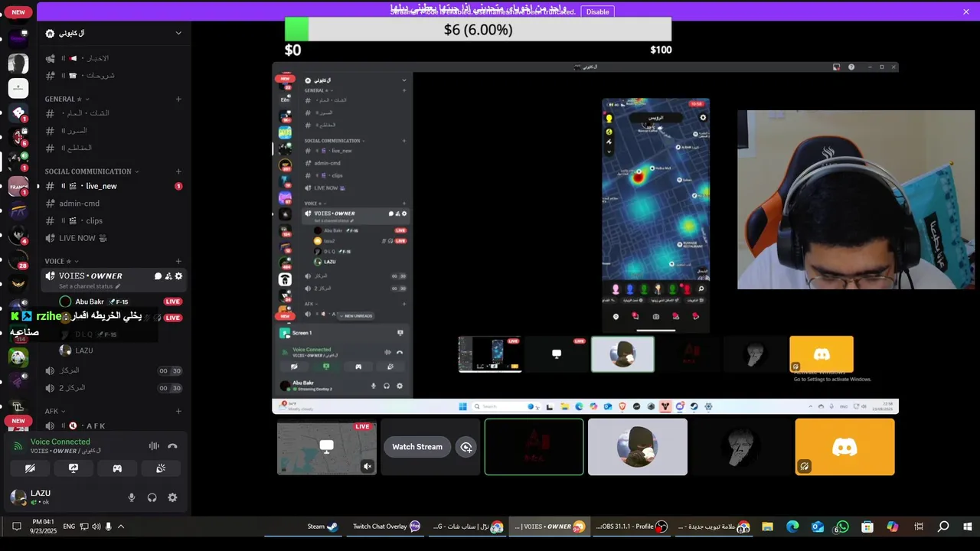Viewport: 980px width, 551px height.
Task: Disconnect from voice using hang-up icon
Action: [x=172, y=446]
